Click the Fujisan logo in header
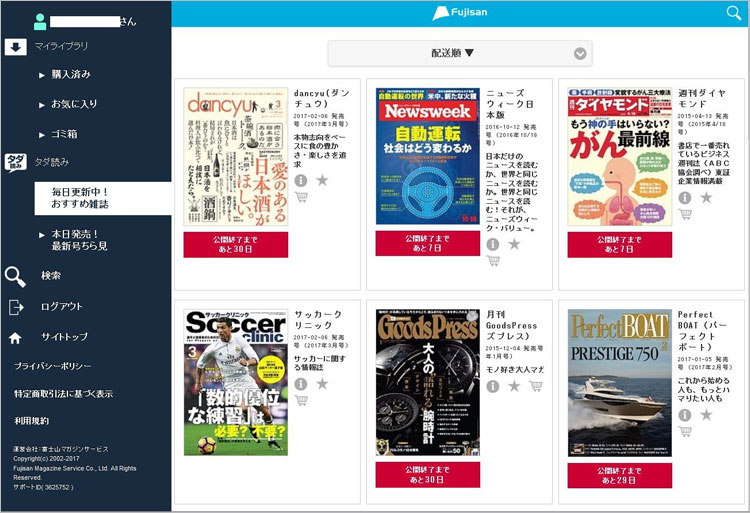 pyautogui.click(x=460, y=13)
